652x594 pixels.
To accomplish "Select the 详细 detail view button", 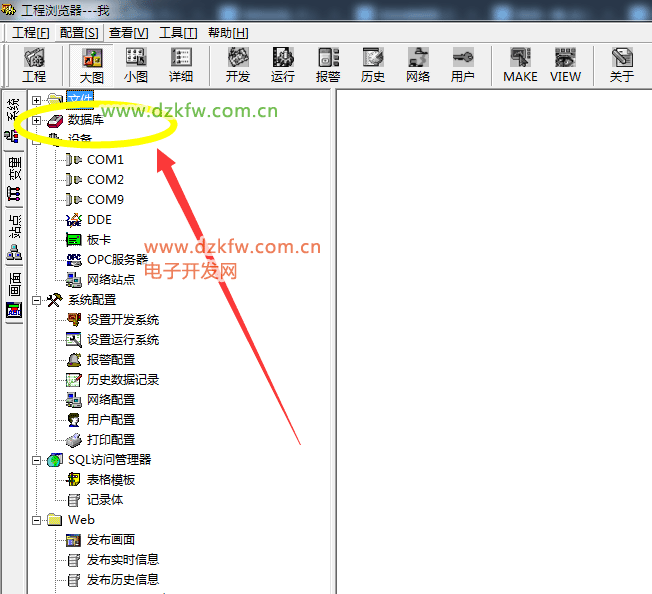I will [181, 65].
